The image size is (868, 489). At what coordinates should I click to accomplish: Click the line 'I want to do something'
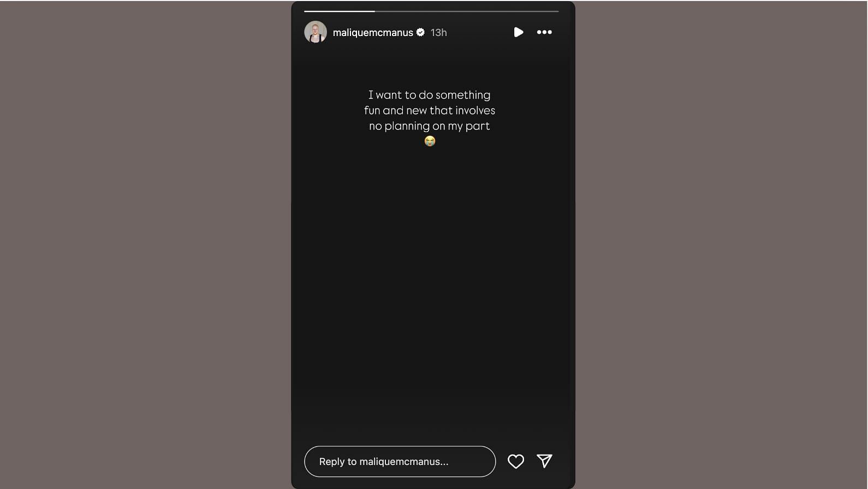430,95
